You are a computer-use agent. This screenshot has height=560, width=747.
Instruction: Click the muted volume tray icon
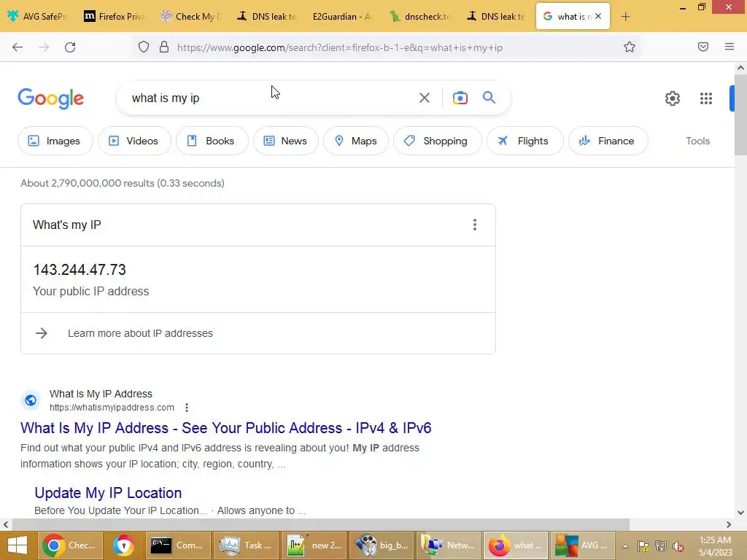(x=678, y=546)
